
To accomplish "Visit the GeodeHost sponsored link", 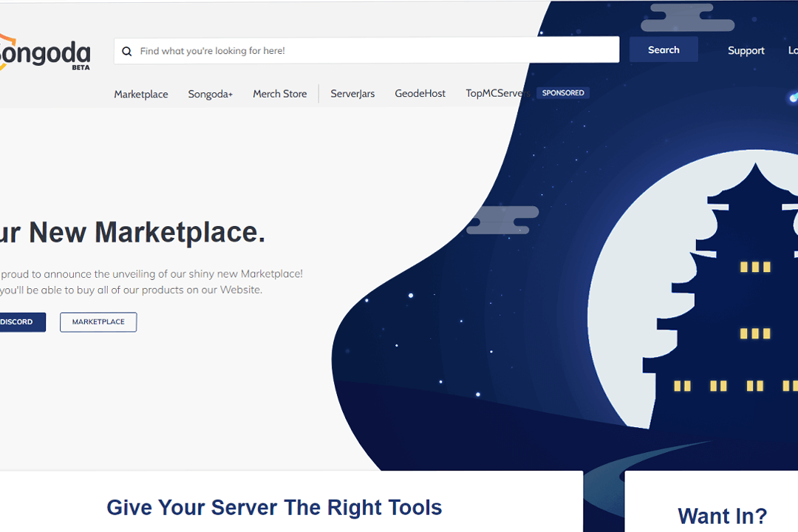I will tap(420, 93).
